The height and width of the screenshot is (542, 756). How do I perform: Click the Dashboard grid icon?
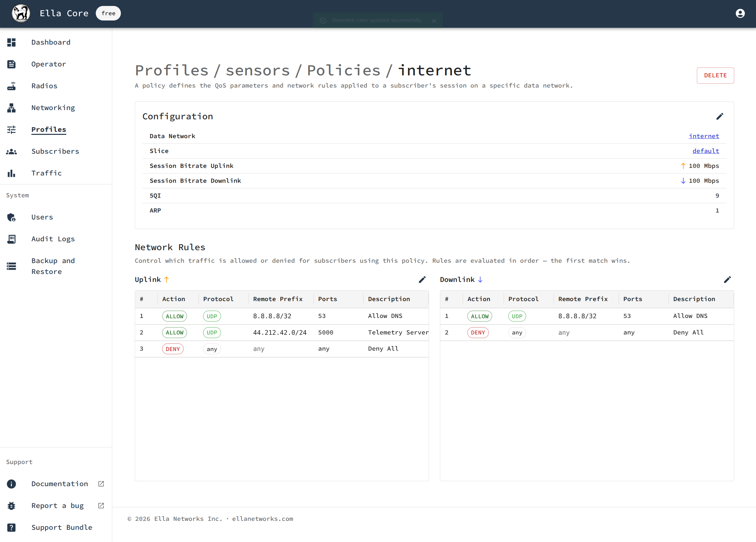point(11,42)
